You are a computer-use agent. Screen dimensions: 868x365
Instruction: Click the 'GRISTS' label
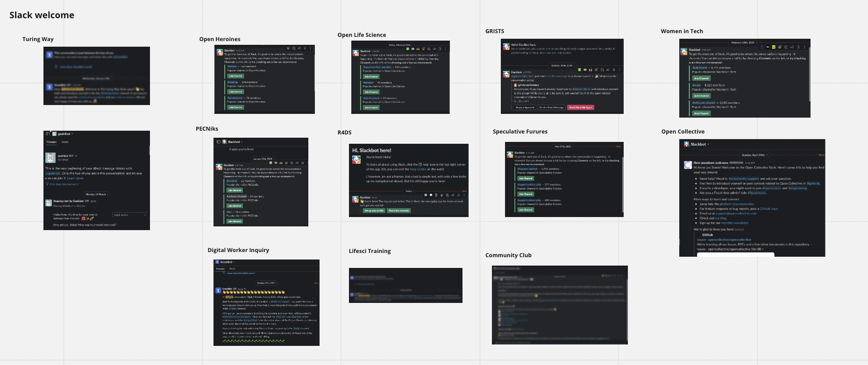495,31
